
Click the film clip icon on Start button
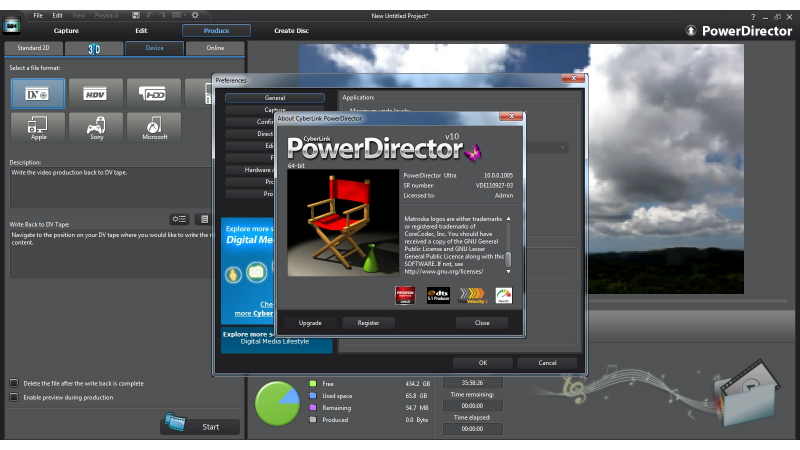(x=175, y=422)
